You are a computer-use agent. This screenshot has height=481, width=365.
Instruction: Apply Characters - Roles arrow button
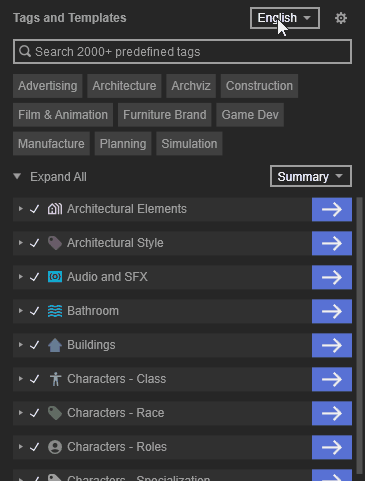click(332, 447)
